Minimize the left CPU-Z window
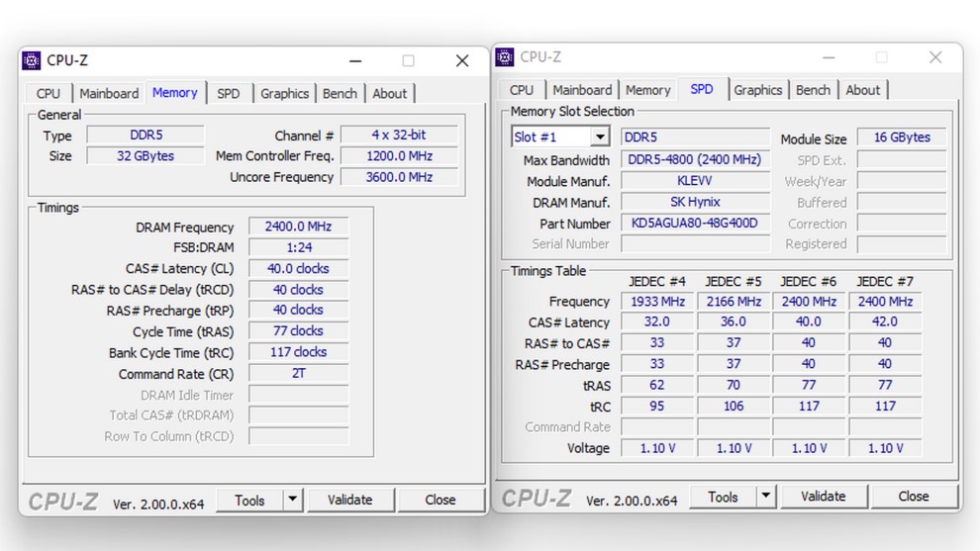The width and height of the screenshot is (980, 551). click(x=355, y=60)
